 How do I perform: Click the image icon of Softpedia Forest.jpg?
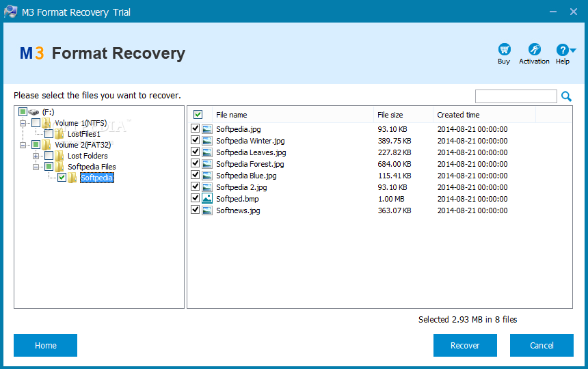pos(207,164)
